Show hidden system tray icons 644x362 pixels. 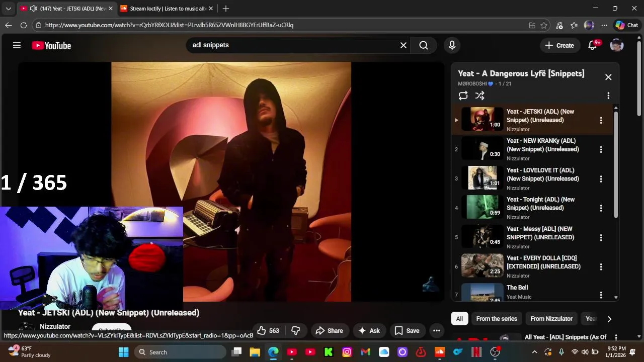[x=534, y=352]
